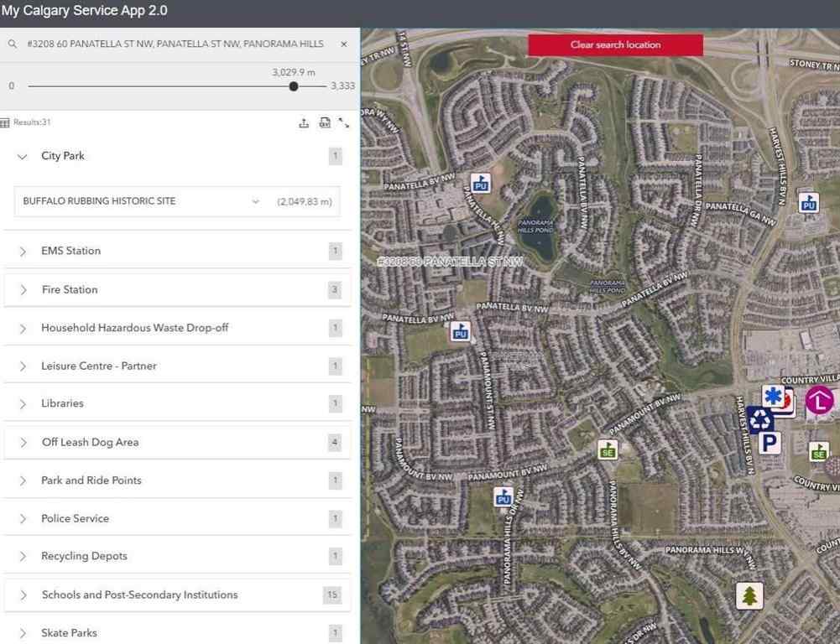840x644 pixels.
Task: Click the export results icon above the list
Action: (x=305, y=122)
